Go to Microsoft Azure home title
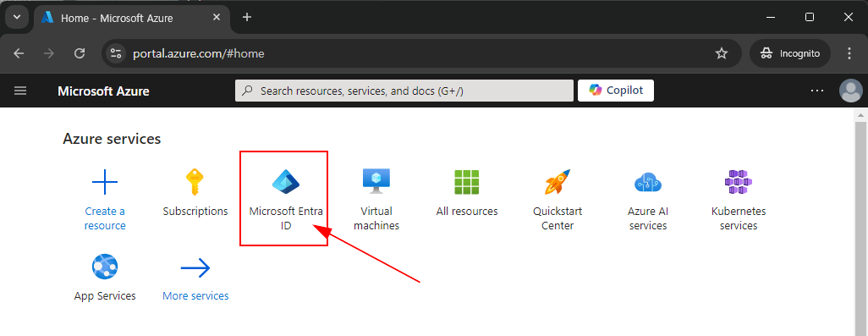Image resolution: width=868 pixels, height=336 pixels. pos(103,91)
